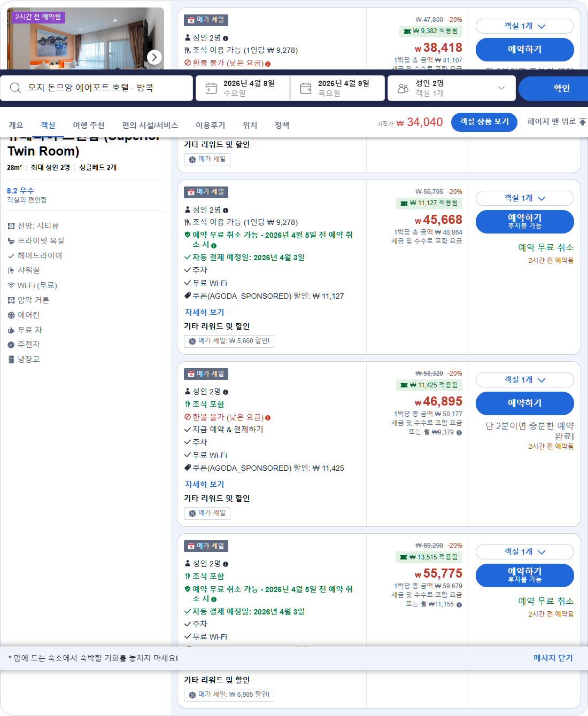Open room count dropdown for ₩55,775 offer

(524, 552)
